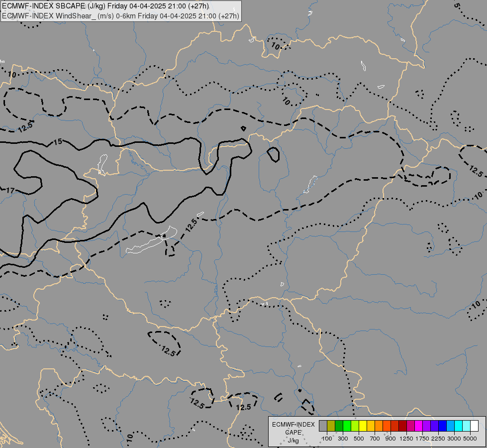Click the ECMWF-INDEX legend title
This screenshot has width=487, height=448.
pos(293,425)
